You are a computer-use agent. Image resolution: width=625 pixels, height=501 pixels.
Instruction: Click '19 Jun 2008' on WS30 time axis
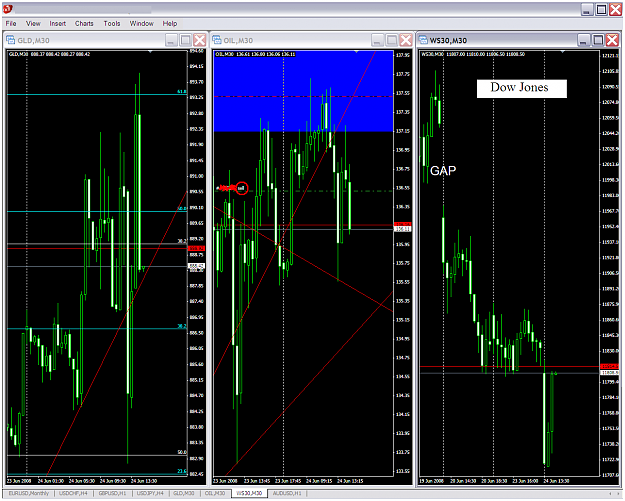point(432,481)
